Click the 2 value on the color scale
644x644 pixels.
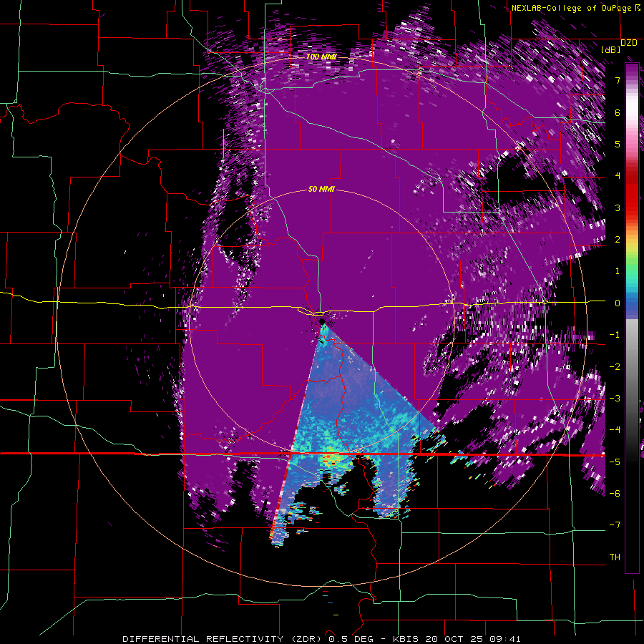pyautogui.click(x=618, y=240)
